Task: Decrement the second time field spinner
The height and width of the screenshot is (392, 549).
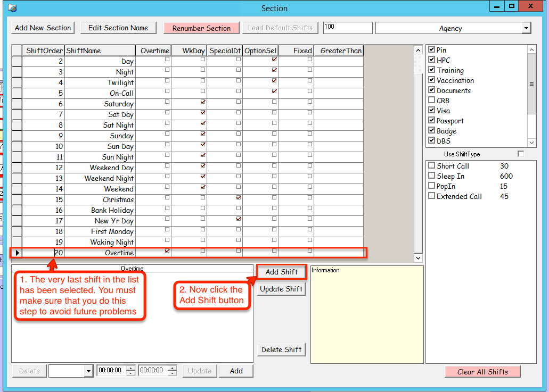Action: point(173,373)
